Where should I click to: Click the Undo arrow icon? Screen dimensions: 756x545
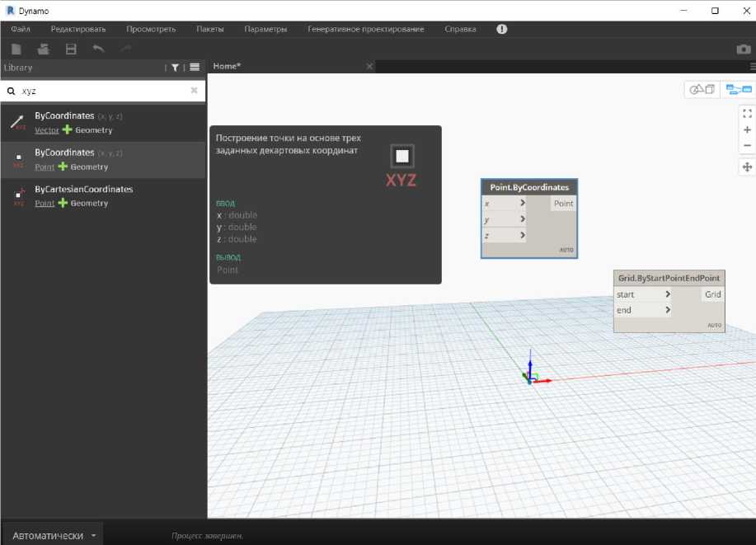(98, 49)
